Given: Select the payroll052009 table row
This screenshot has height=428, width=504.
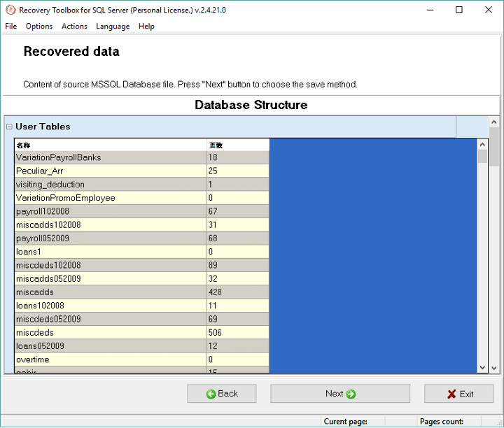Looking at the screenshot, I should (x=141, y=238).
